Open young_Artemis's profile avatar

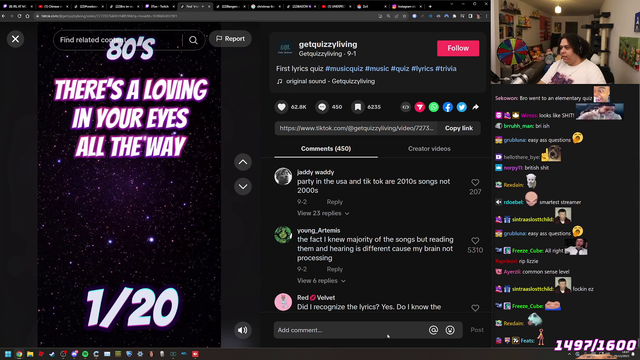coord(283,235)
